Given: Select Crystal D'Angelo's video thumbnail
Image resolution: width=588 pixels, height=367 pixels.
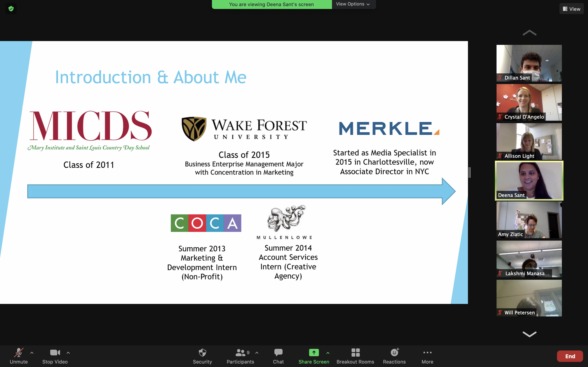Looking at the screenshot, I should (529, 102).
